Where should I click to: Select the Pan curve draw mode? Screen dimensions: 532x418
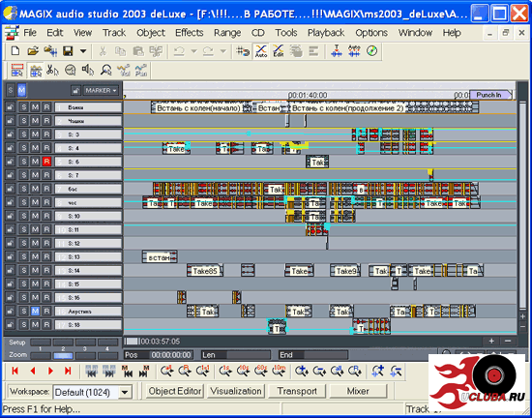click(x=141, y=71)
